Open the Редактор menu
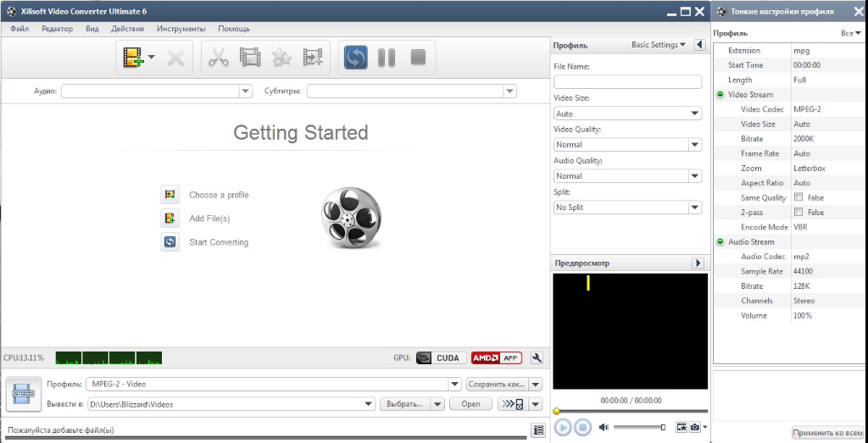The image size is (868, 443). tap(57, 29)
